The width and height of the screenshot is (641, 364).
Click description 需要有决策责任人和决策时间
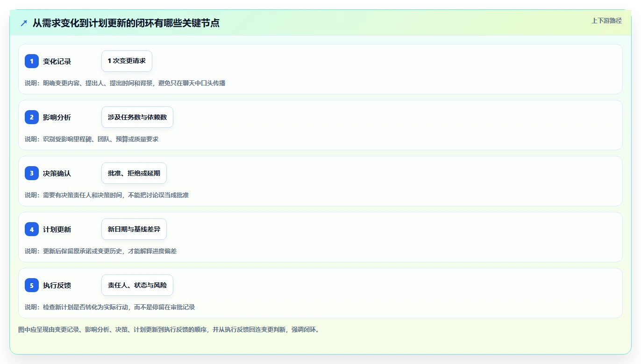pyautogui.click(x=82, y=195)
